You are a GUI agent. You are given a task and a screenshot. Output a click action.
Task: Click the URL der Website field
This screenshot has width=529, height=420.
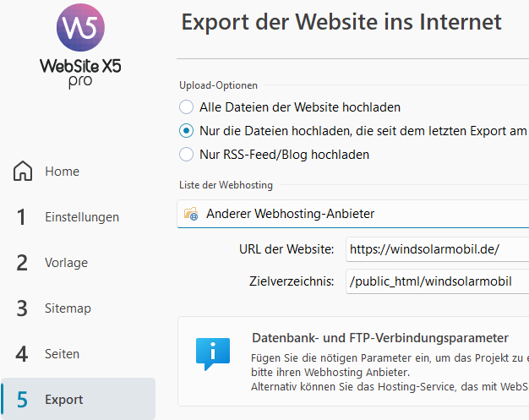click(x=437, y=249)
